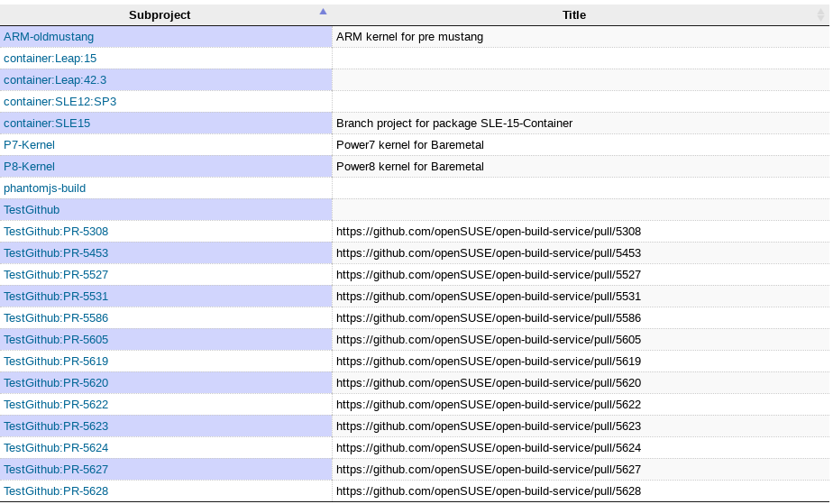Go to TestGithub:PR-5623
Image resolution: width=833 pixels, height=504 pixels.
tap(56, 426)
